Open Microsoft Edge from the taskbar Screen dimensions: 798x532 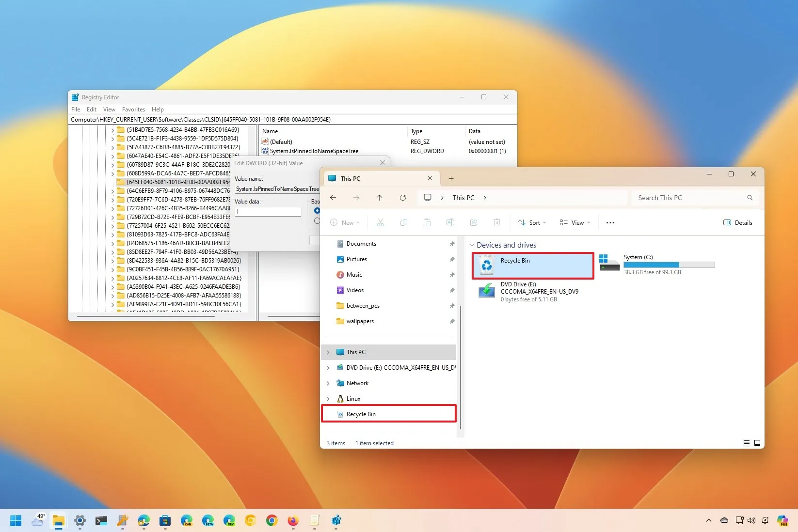[144, 521]
